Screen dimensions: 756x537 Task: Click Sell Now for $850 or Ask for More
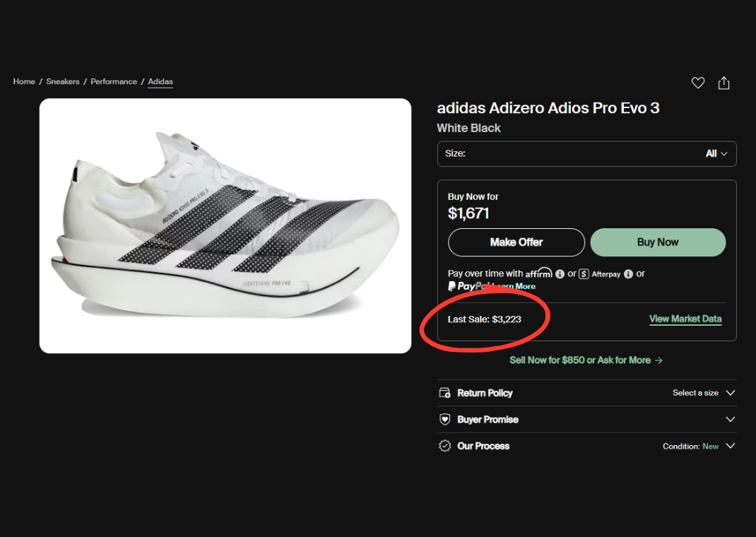(x=586, y=360)
